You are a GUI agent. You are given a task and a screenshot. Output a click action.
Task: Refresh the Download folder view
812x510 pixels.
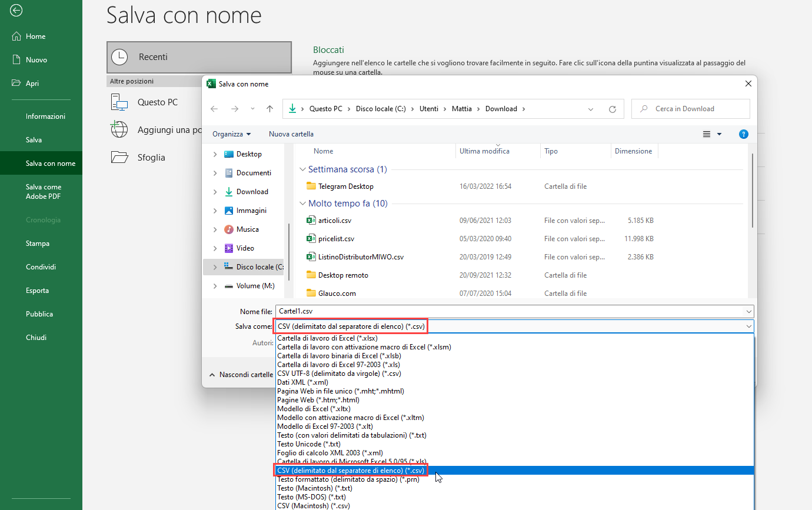(x=613, y=109)
